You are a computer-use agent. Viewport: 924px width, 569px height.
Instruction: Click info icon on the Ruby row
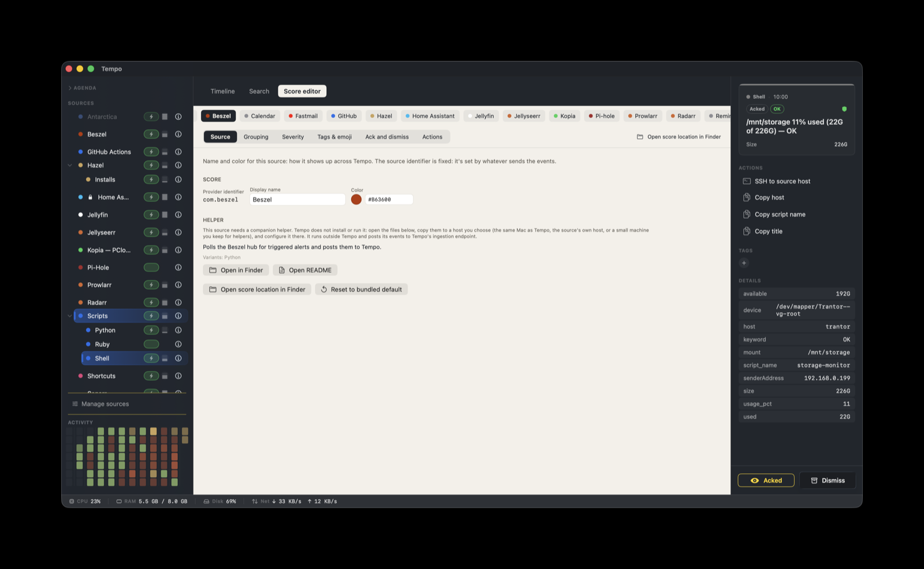pyautogui.click(x=178, y=344)
